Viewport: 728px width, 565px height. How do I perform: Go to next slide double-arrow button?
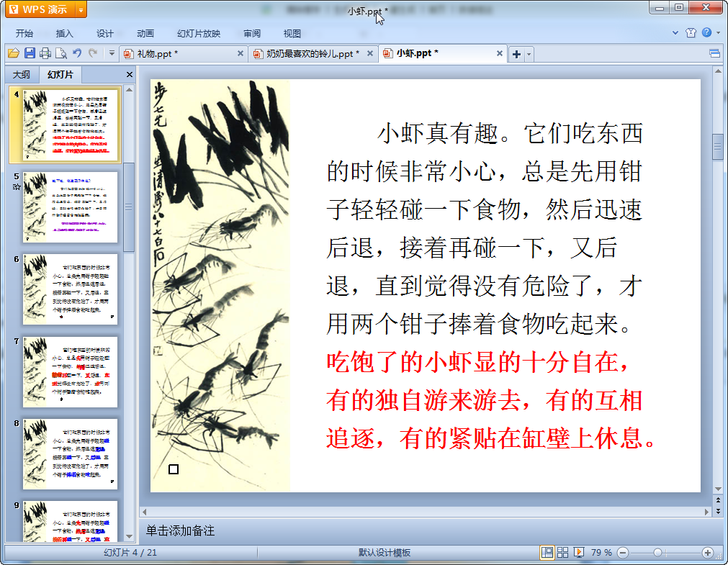(718, 511)
